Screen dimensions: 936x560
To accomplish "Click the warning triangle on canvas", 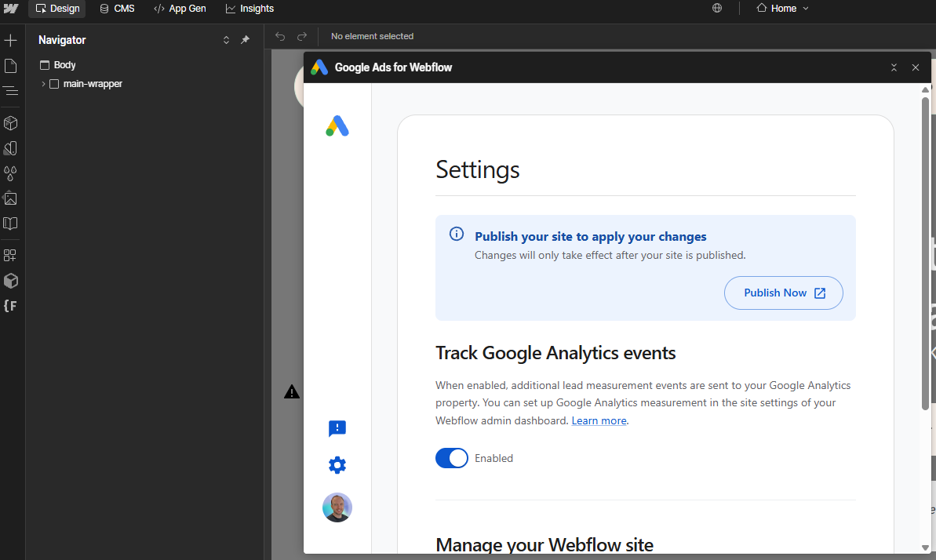I will coord(291,391).
